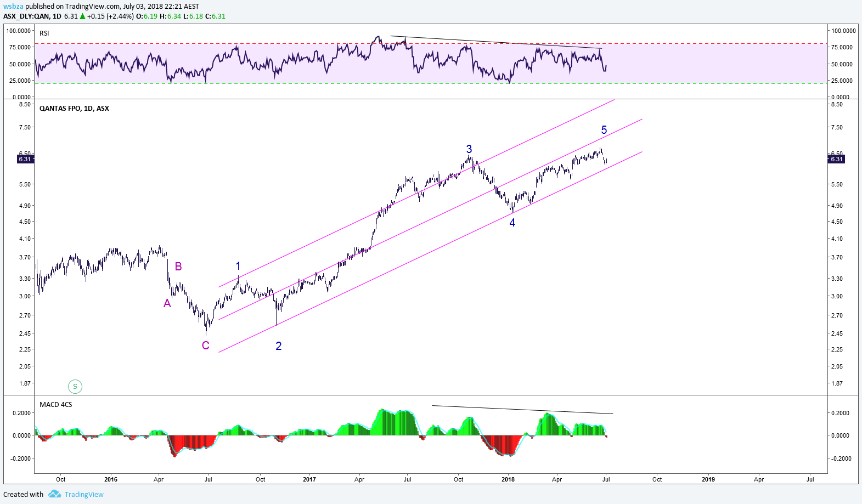862x504 pixels.
Task: Select wave label 5 on chart
Action: pos(604,130)
